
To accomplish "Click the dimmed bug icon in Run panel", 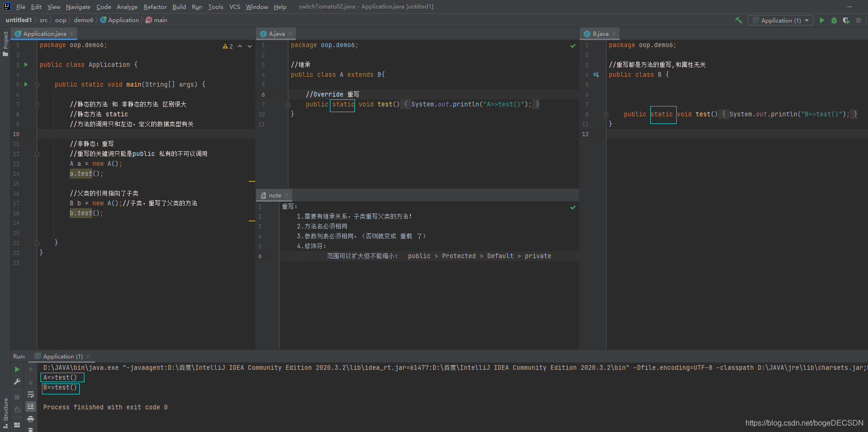I will click(x=17, y=410).
